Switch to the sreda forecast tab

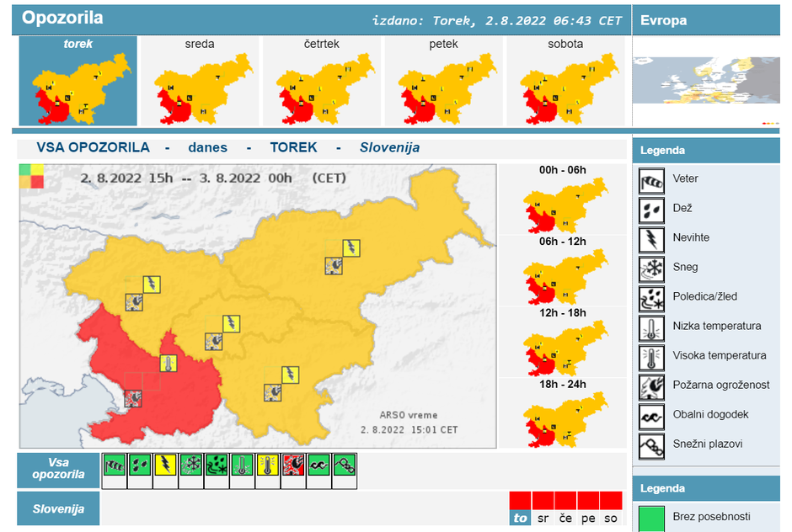(200, 82)
